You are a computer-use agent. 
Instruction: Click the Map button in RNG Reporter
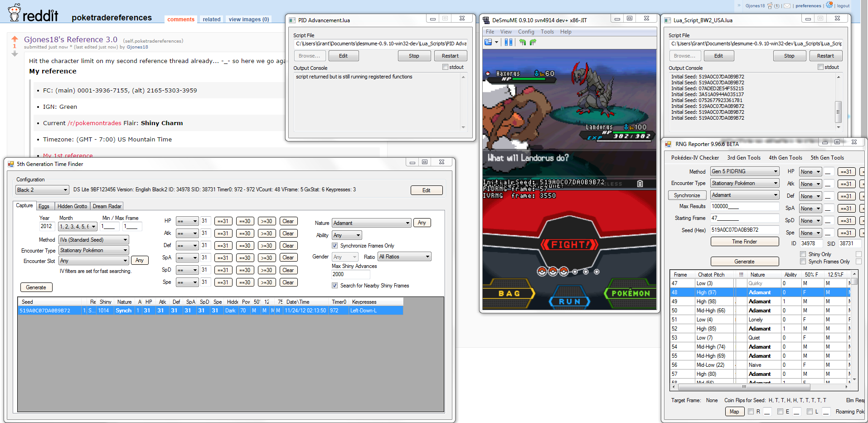tap(734, 412)
